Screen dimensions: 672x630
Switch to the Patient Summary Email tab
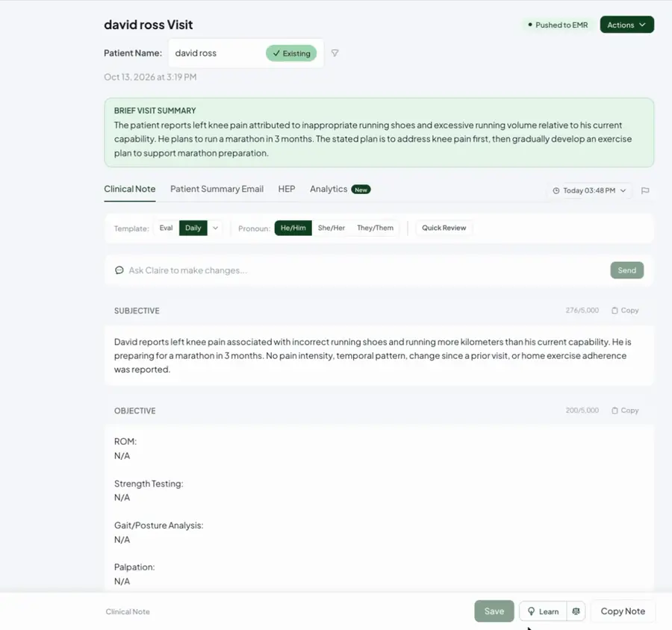[217, 189]
